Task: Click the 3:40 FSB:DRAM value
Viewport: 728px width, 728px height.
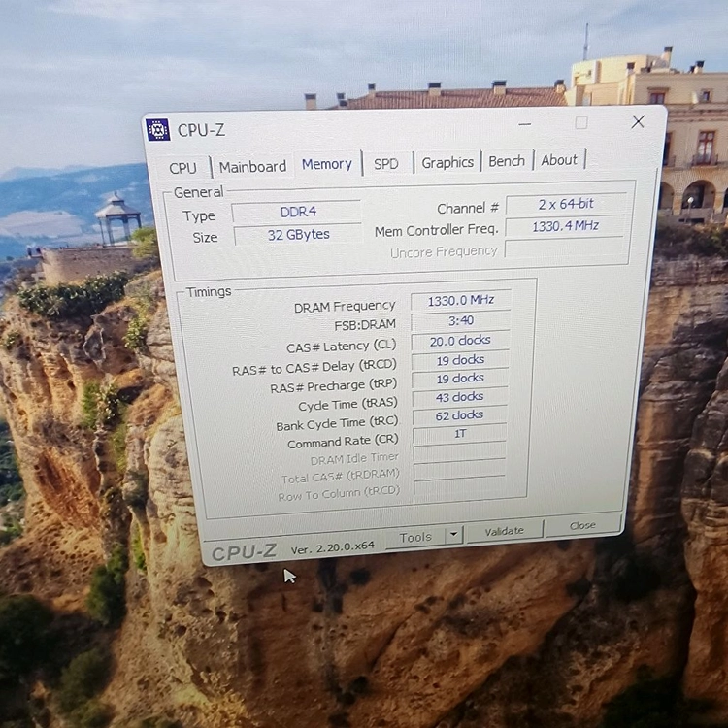Action: [460, 320]
